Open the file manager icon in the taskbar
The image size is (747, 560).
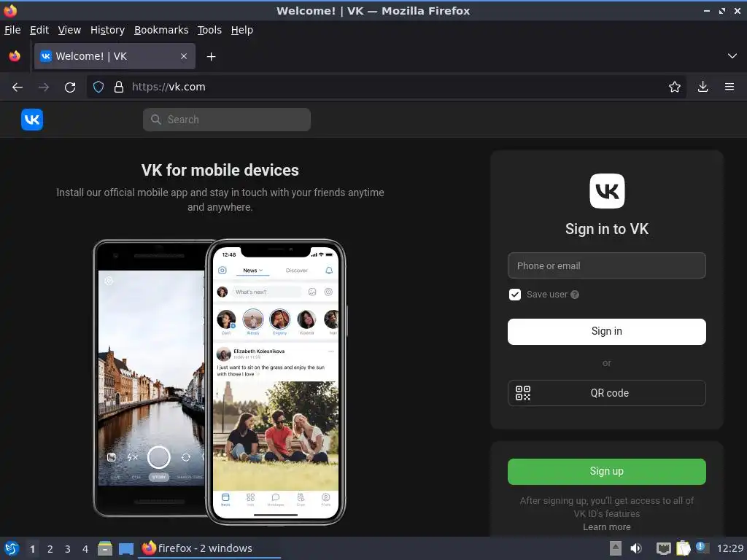pos(105,548)
